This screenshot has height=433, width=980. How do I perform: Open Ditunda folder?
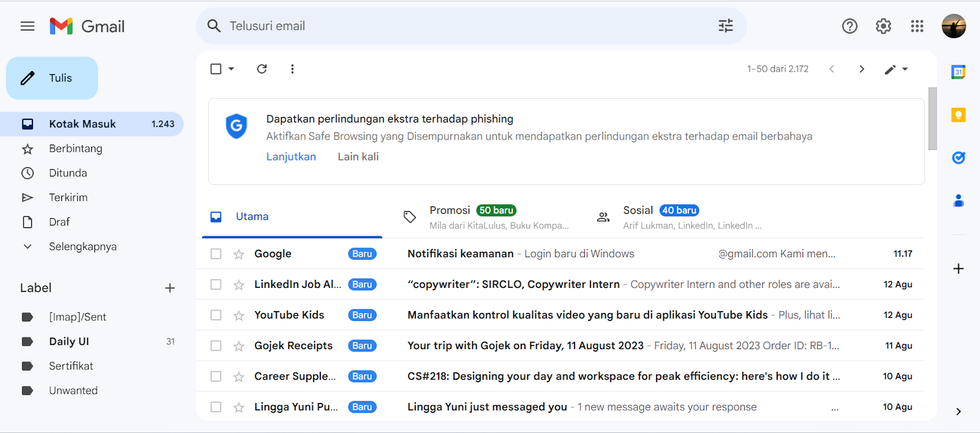coord(92,173)
